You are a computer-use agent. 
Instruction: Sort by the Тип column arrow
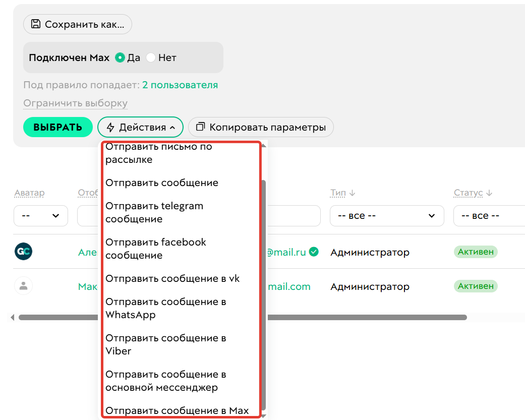[352, 193]
